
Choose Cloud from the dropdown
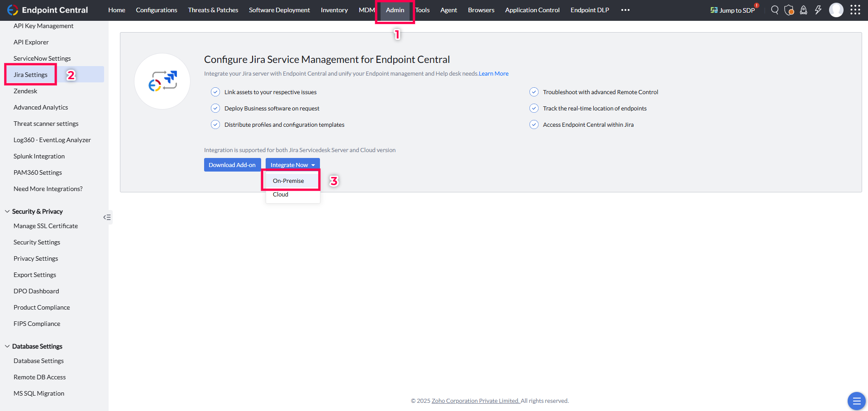pos(281,194)
